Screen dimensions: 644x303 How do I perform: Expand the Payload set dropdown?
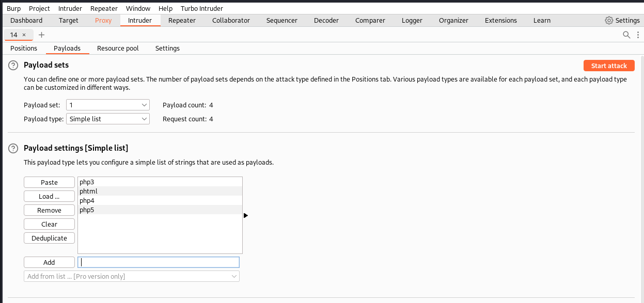[108, 105]
